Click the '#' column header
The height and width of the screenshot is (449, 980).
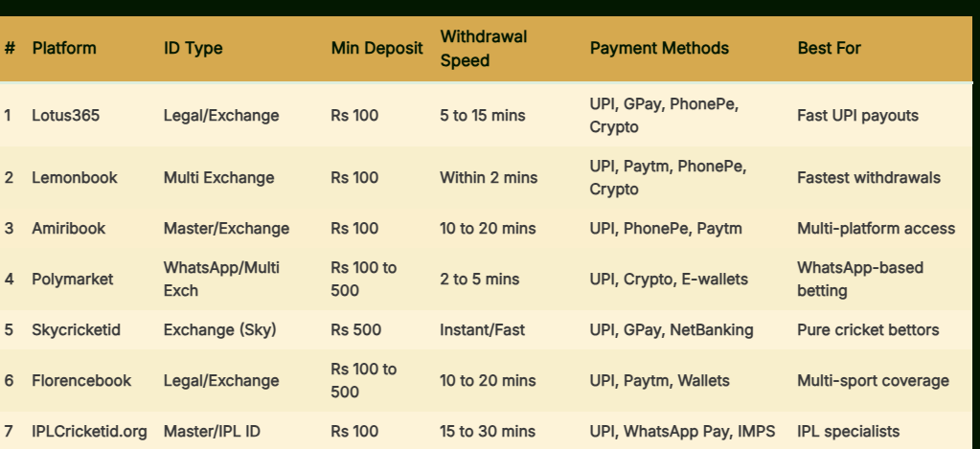10,48
